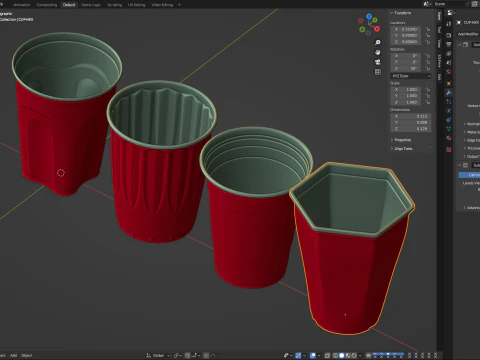Image resolution: width=480 pixels, height=360 pixels.
Task: Edit the Dimensions Z field
Action: click(x=411, y=129)
